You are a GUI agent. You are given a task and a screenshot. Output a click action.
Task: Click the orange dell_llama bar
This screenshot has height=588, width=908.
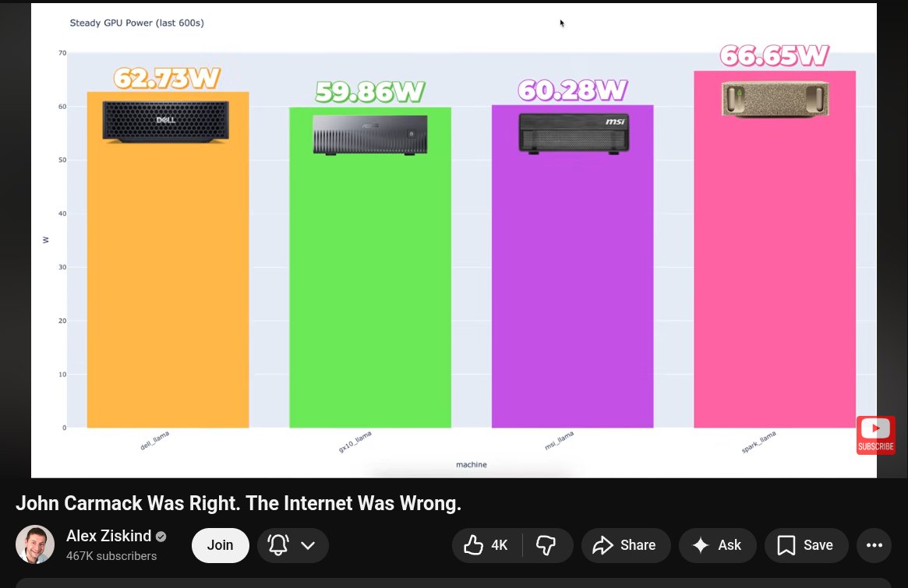click(168, 260)
